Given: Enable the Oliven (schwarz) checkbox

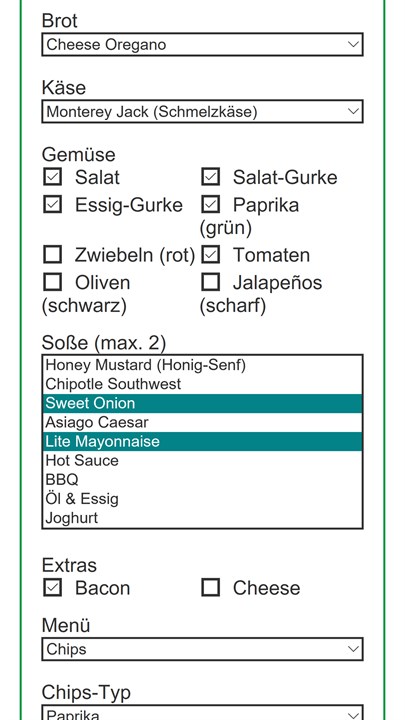Looking at the screenshot, I should tap(52, 282).
